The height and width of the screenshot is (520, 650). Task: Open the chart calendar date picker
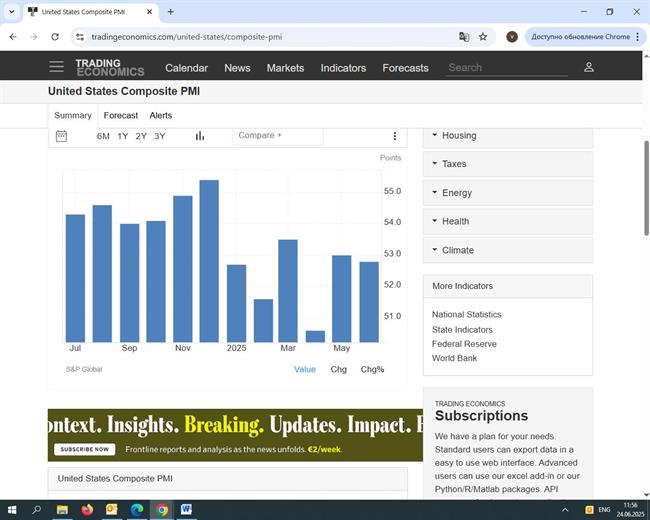[61, 136]
